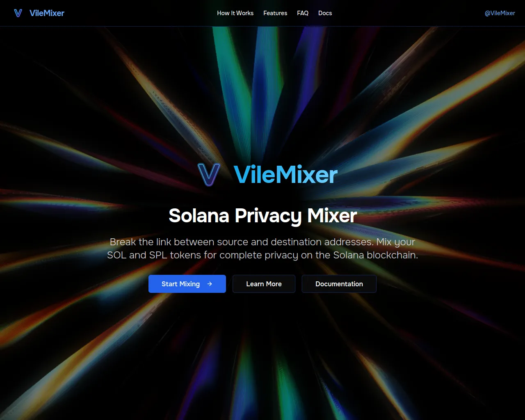Click the large VileMixer wordmark in hero
This screenshot has height=420, width=525.
tap(285, 174)
